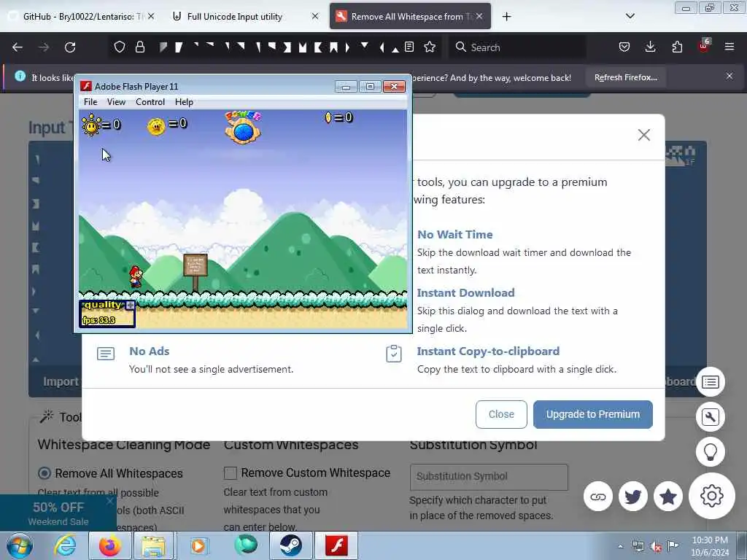
Task: Open the floating gear settings button
Action: click(712, 496)
